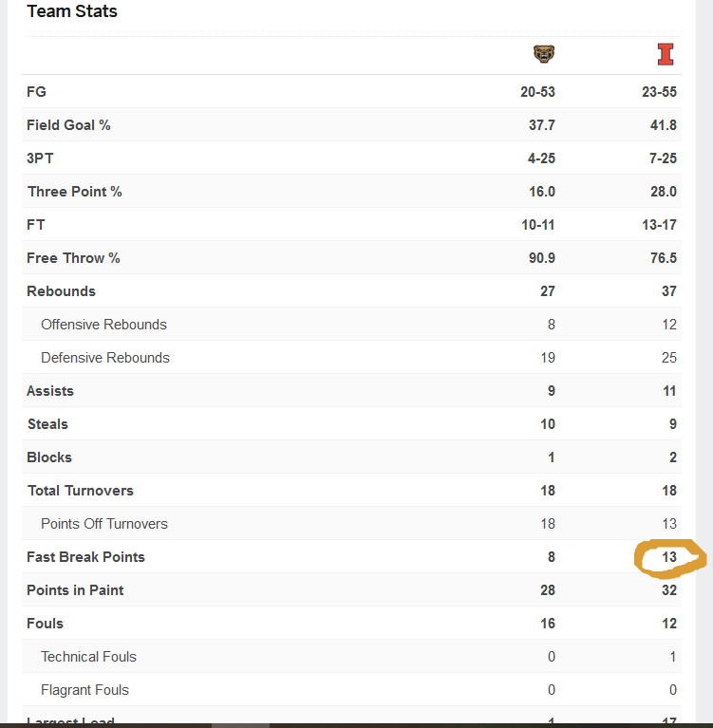Click the bear team logo icon
713x728 pixels.
pos(544,55)
